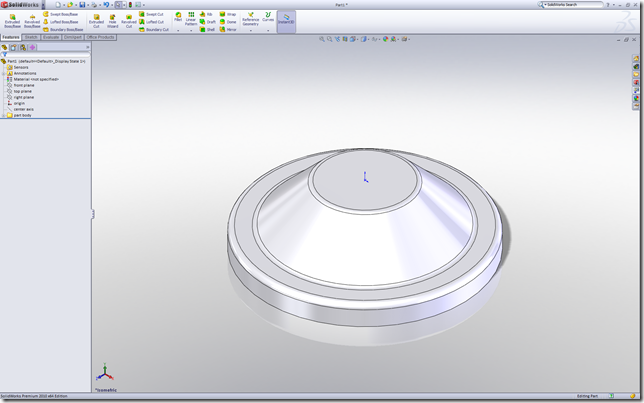Select the Linear Pattern tool
Screen dimensions: 644x403
pyautogui.click(x=191, y=18)
